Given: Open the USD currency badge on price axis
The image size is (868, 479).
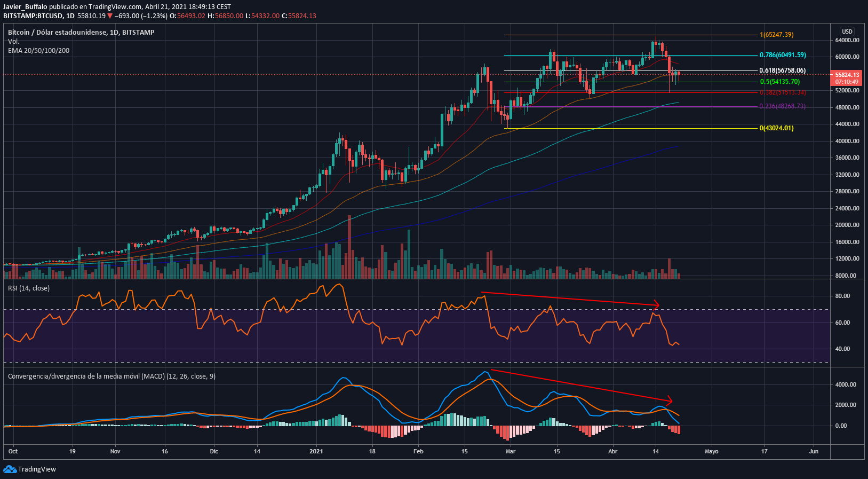Looking at the screenshot, I should pyautogui.click(x=847, y=32).
